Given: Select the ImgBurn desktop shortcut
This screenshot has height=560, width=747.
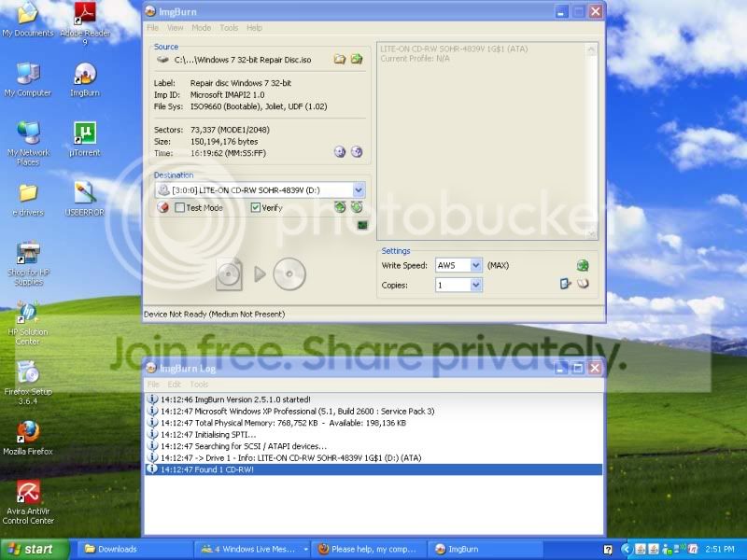Looking at the screenshot, I should pyautogui.click(x=85, y=80).
